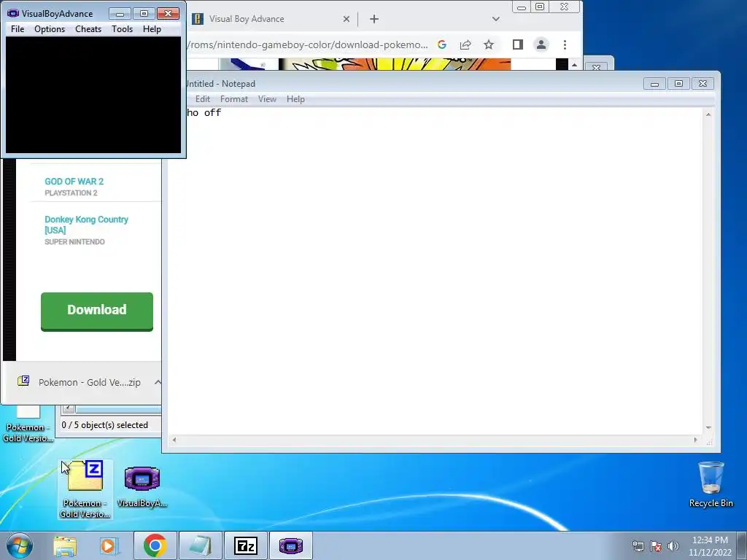This screenshot has width=747, height=560.
Task: Select VisualBoyAdvance desktop shortcut icon
Action: (x=142, y=486)
